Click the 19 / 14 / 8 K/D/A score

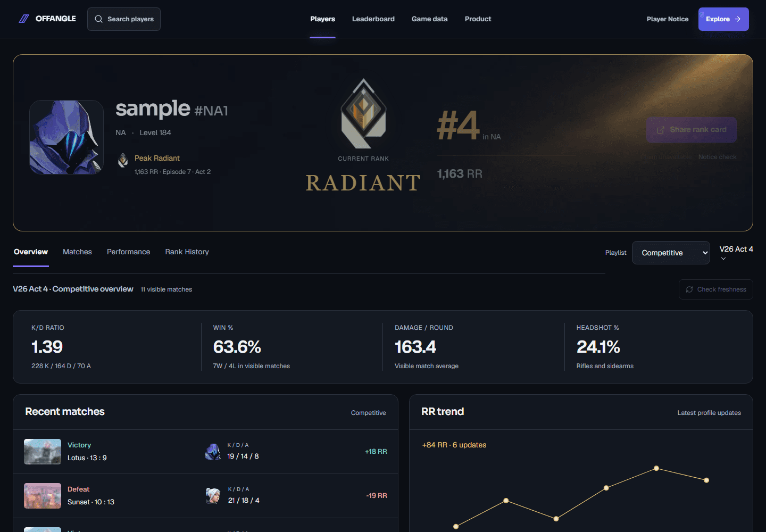(243, 456)
